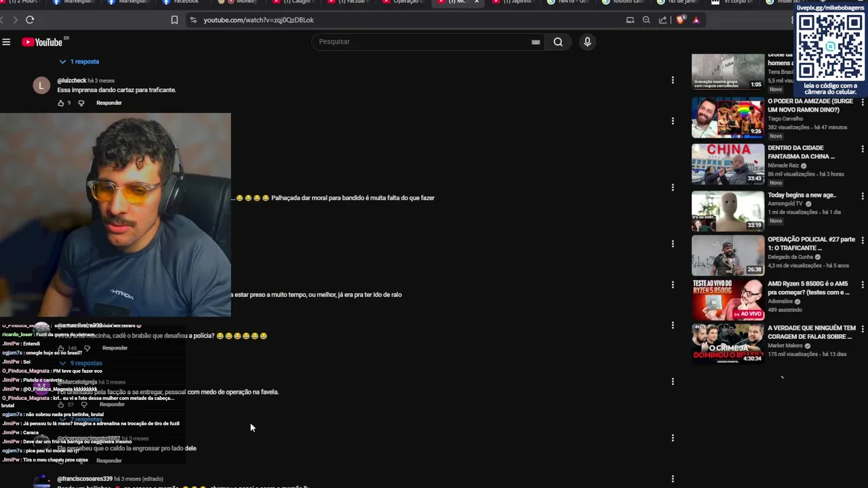Open the 'O CRIME JÁ DOMINOU' thumbnail
This screenshot has height=488, width=868.
pos(728,344)
